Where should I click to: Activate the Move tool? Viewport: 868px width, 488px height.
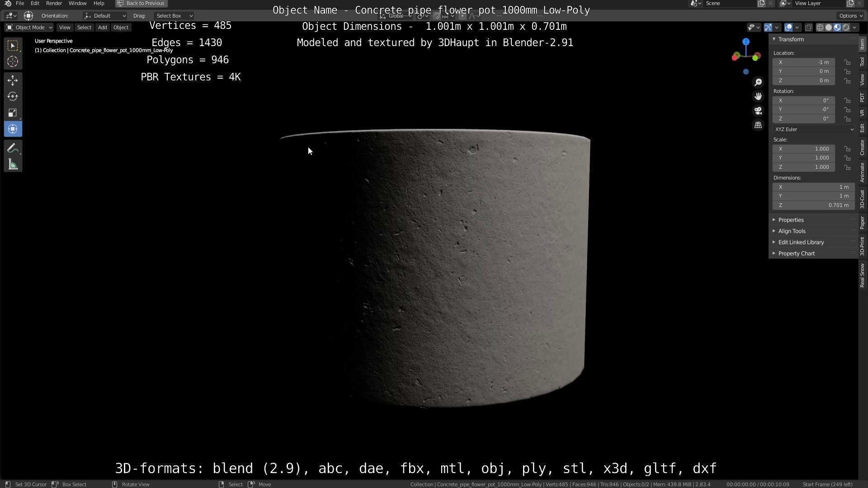point(13,80)
